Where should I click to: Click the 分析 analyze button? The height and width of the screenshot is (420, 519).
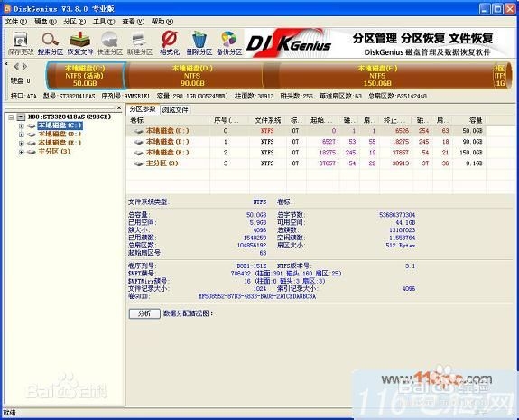pos(144,313)
